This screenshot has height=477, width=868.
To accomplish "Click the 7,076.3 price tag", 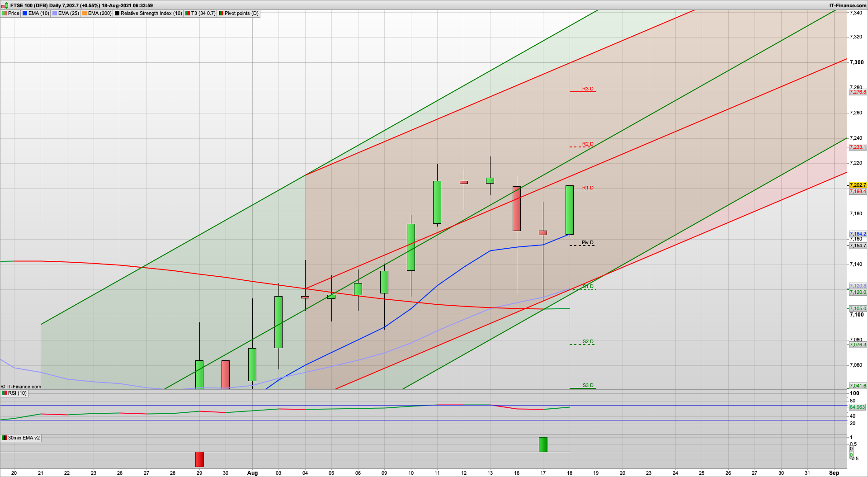I will [x=858, y=345].
